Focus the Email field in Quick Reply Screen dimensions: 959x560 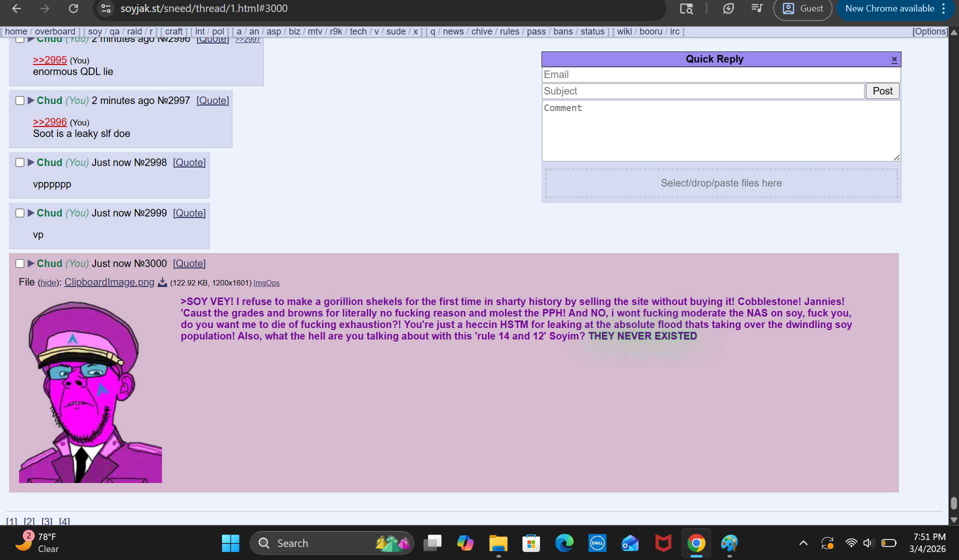click(x=721, y=75)
